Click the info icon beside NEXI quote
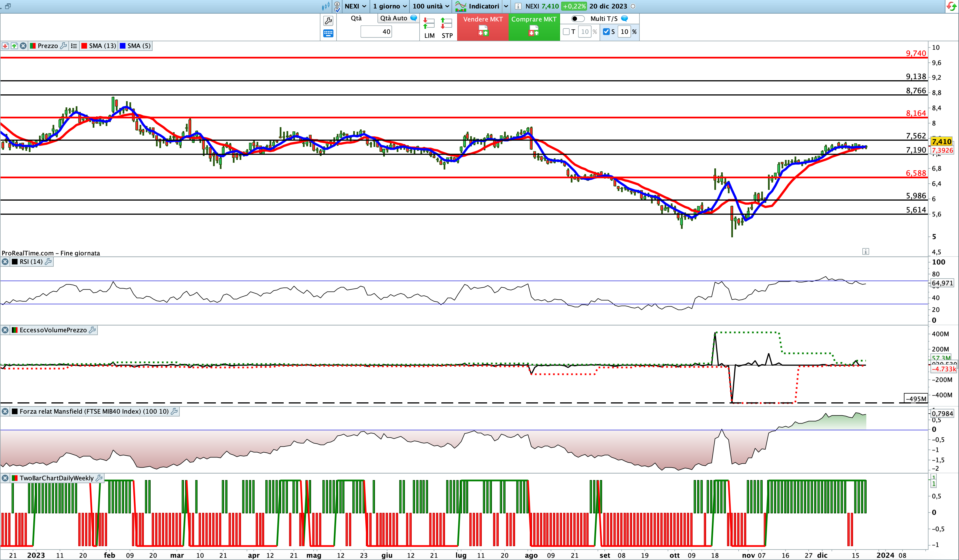 point(518,6)
